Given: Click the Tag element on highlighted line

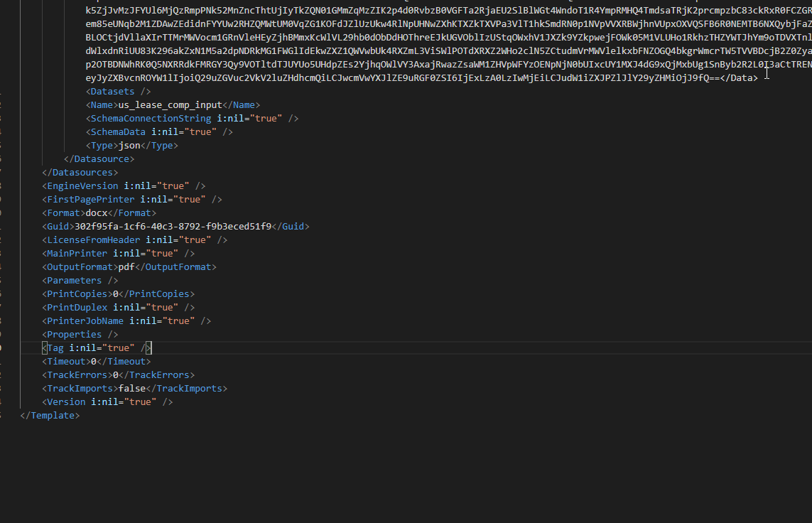Looking at the screenshot, I should tap(97, 347).
